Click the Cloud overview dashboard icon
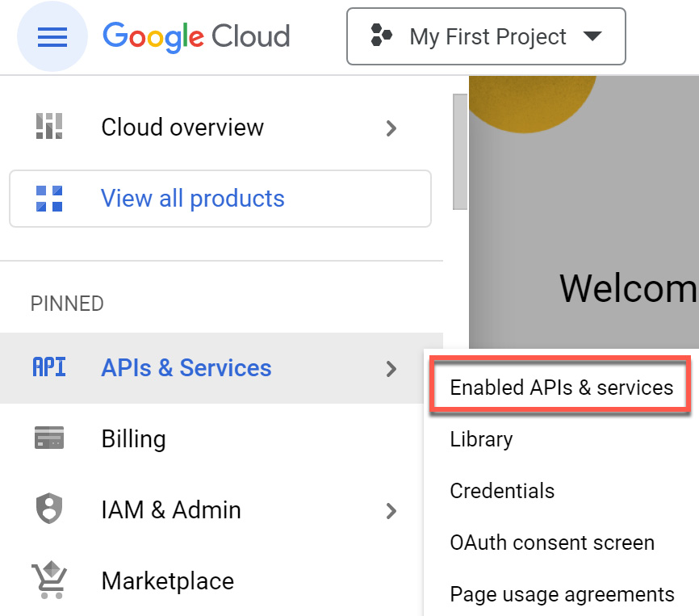The height and width of the screenshot is (616, 699). [49, 127]
